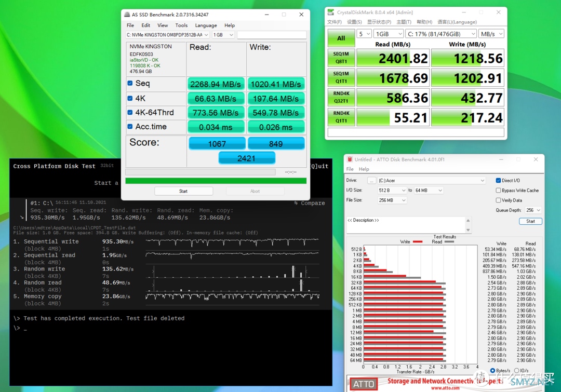Enable Verify Data option
Image resolution: width=561 pixels, height=392 pixels.
click(x=498, y=200)
